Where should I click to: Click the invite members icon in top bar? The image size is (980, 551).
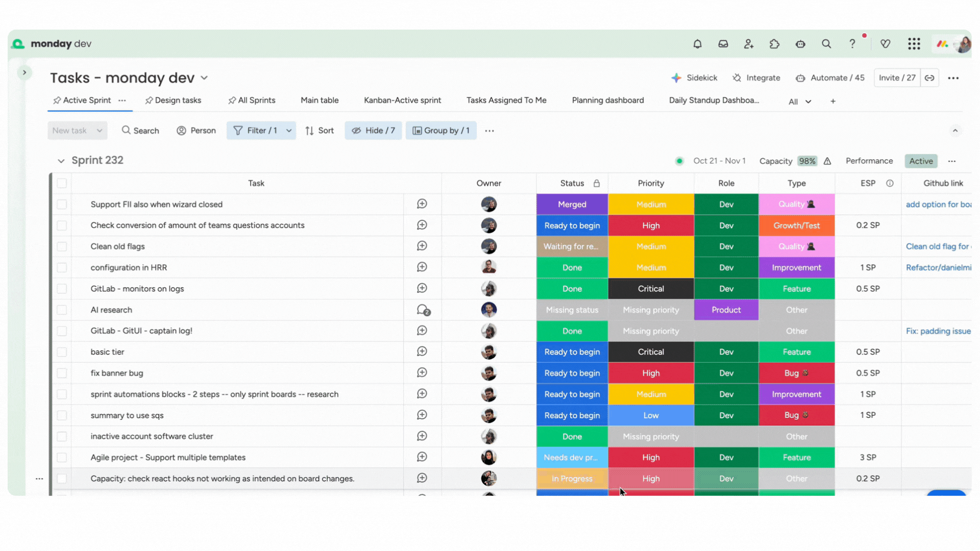(x=749, y=44)
